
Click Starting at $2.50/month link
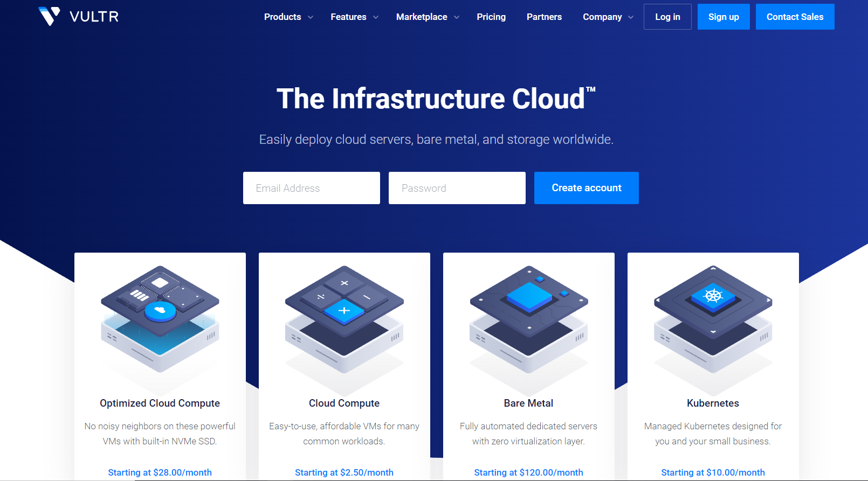click(345, 472)
